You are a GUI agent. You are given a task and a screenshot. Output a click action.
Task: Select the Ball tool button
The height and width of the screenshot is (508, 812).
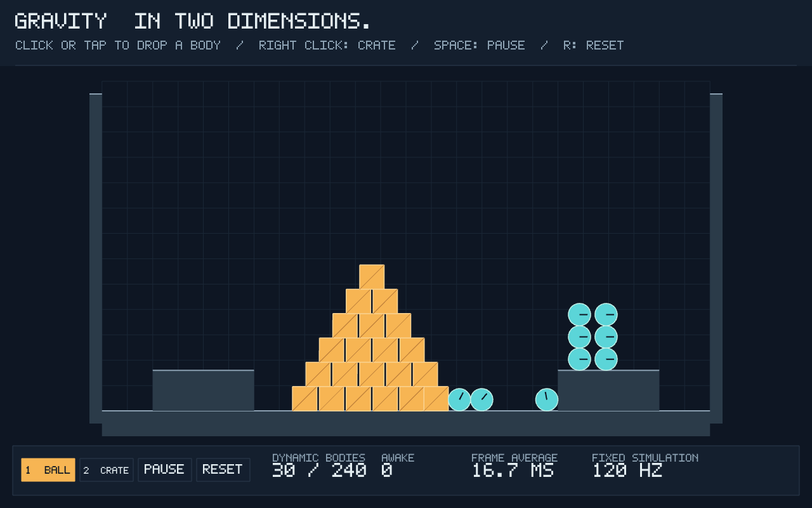pyautogui.click(x=48, y=470)
